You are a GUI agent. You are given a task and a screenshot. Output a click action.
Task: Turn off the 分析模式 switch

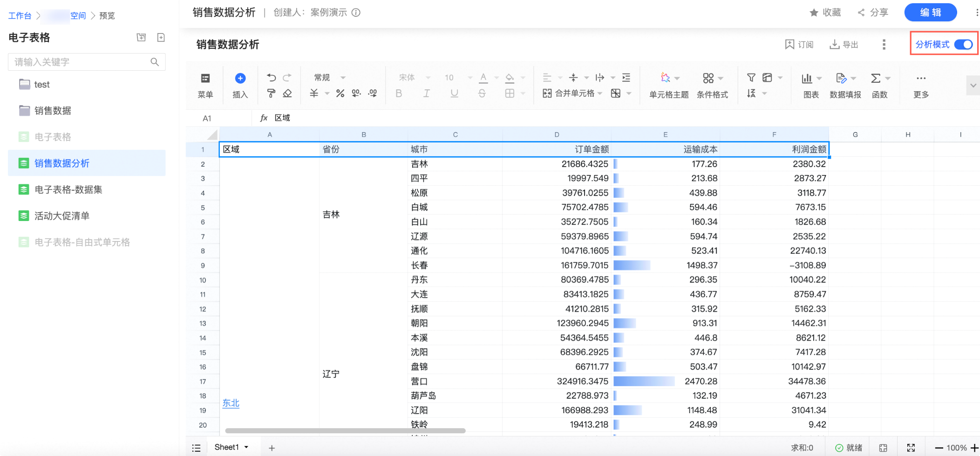click(x=963, y=44)
